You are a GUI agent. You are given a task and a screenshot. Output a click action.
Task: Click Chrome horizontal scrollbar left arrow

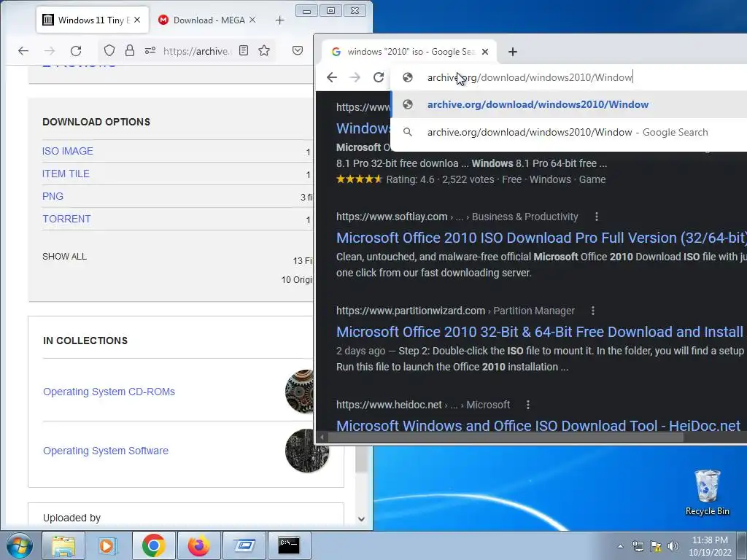tap(322, 437)
